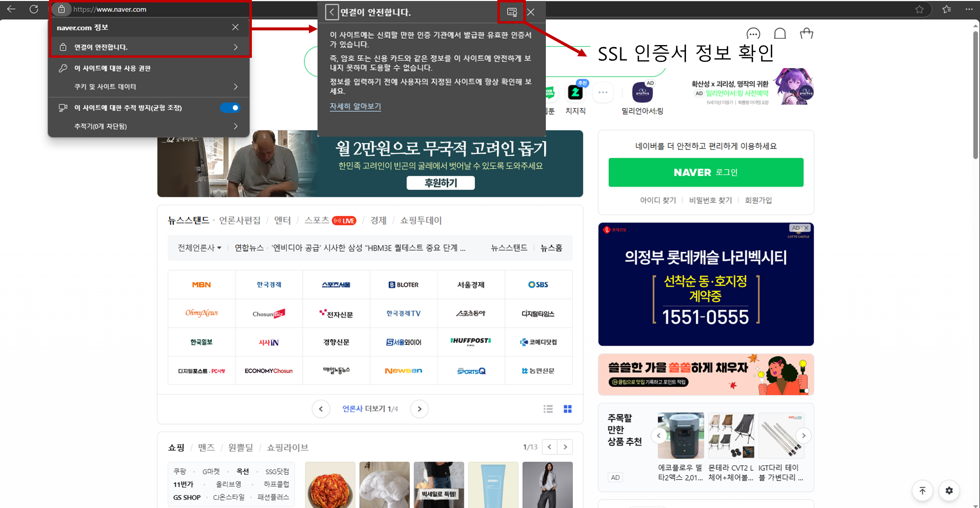Select the 뉴스스탠드 tab
The image size is (980, 508).
[x=188, y=220]
